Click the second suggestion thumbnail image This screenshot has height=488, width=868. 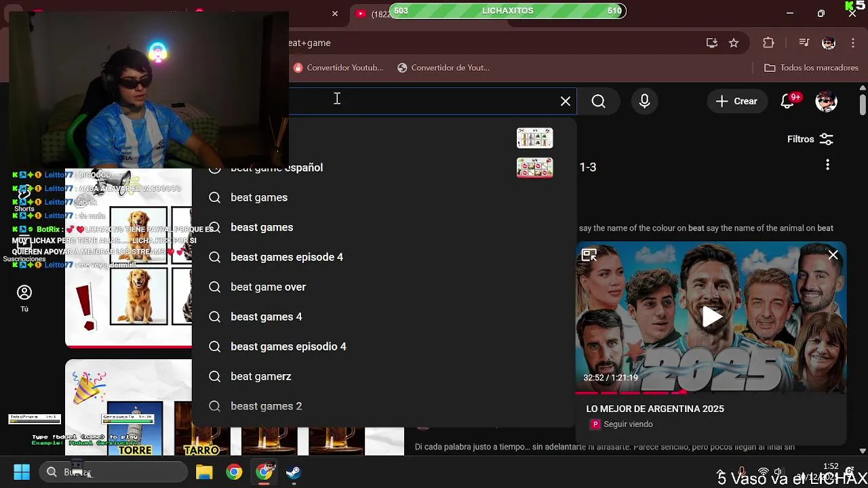[x=535, y=167]
